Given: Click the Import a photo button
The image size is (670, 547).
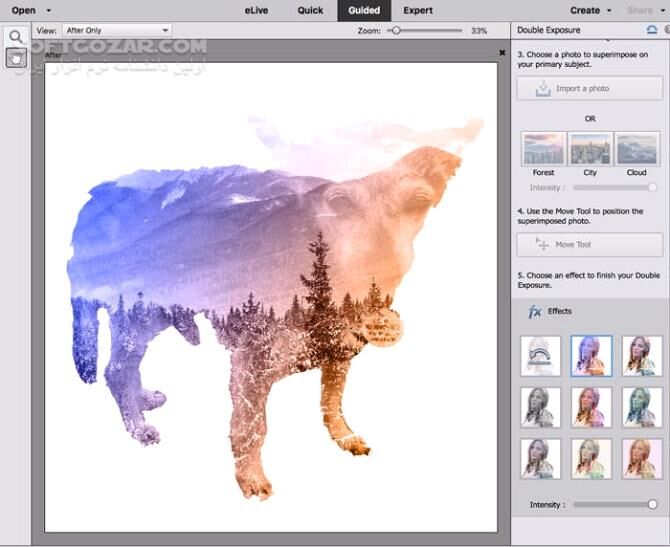Looking at the screenshot, I should coord(590,88).
